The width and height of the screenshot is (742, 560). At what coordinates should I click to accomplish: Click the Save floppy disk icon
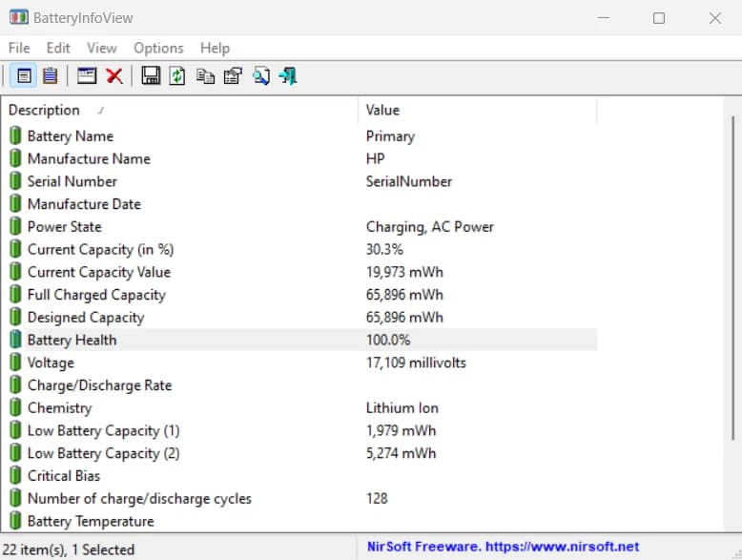151,75
